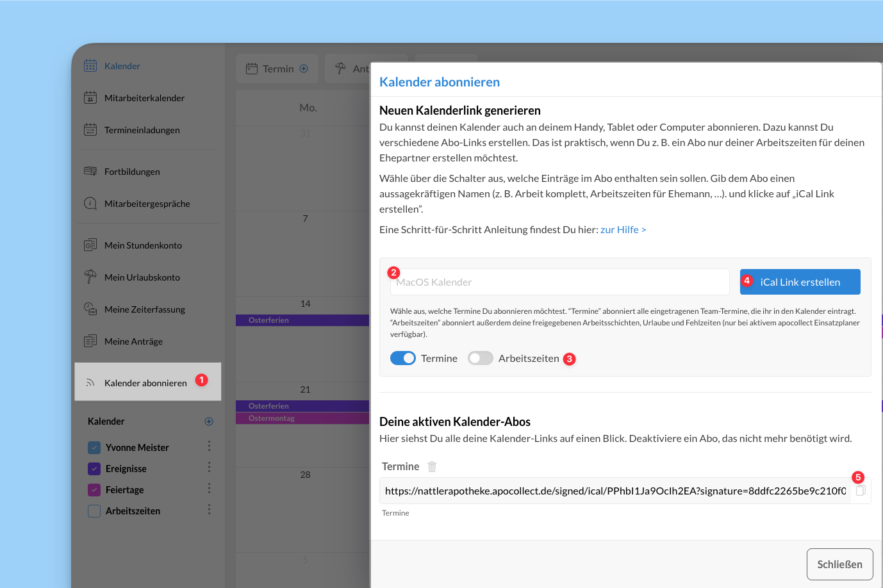Open options menu for Ereignisse calendar
This screenshot has width=883, height=588.
tap(209, 468)
